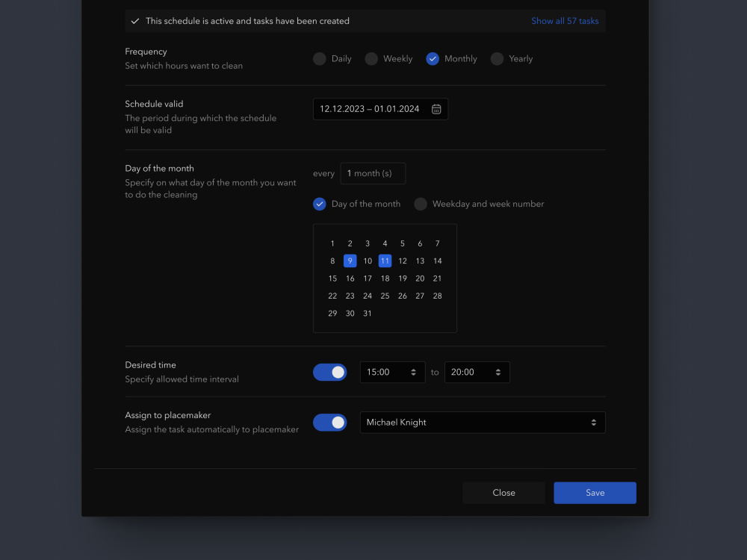This screenshot has width=747, height=560.
Task: Select Weekly frequency option
Action: 371,58
